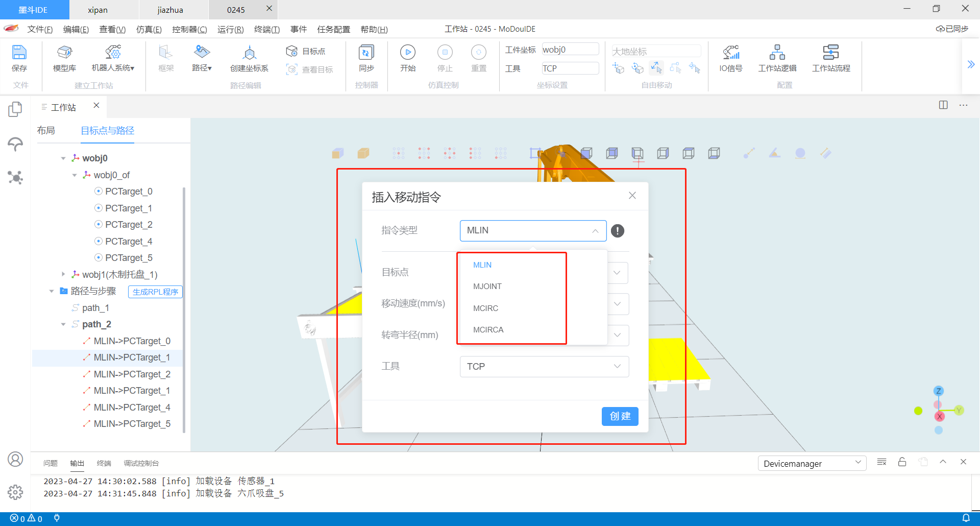Viewport: 980px width, 526px height.
Task: Expand the wobj1(木制托盘_1) tree node
Action: [x=63, y=275]
